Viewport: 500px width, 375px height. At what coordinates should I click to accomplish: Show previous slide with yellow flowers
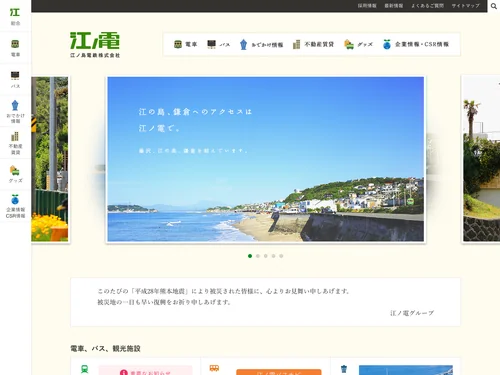pyautogui.click(x=50, y=159)
